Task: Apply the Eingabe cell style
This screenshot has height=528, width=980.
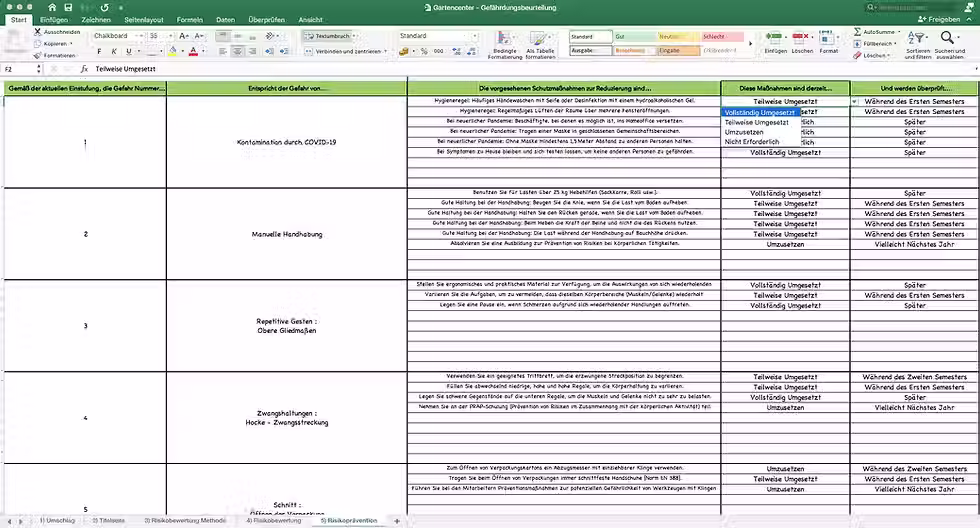Action: pos(678,51)
